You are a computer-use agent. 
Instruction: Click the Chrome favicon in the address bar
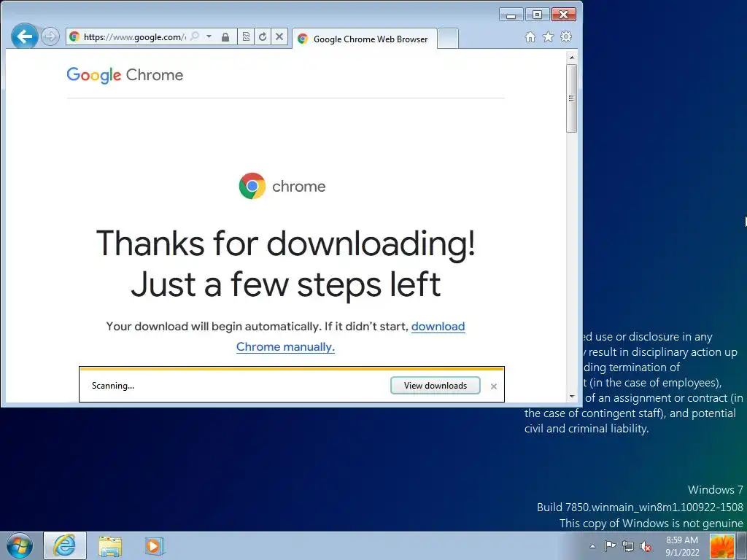74,36
